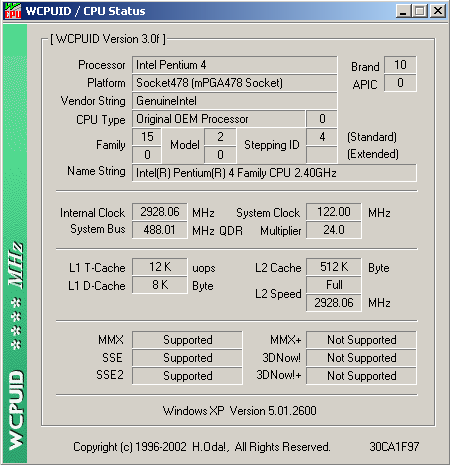Click the extended Family value 0

point(147,155)
